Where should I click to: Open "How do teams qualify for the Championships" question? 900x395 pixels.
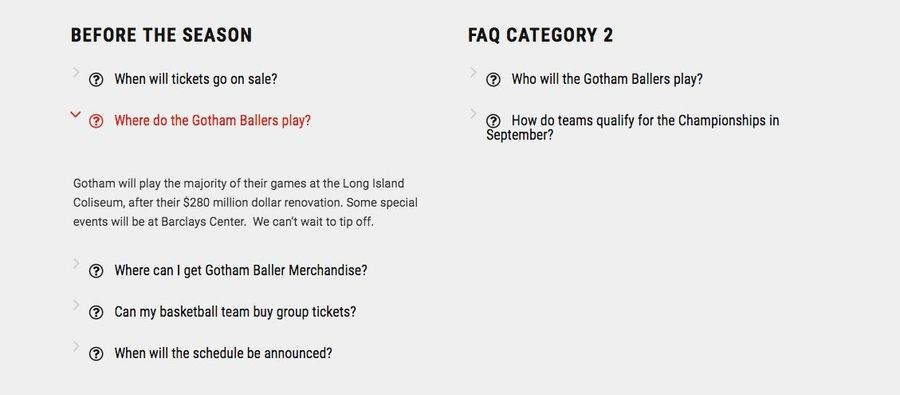coord(633,127)
